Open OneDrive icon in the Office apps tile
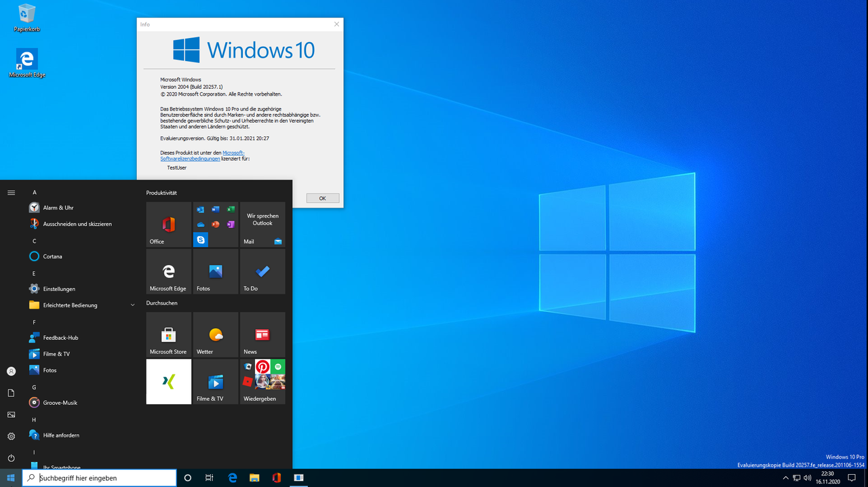Screen dimensions: 868x487 [x=201, y=225]
